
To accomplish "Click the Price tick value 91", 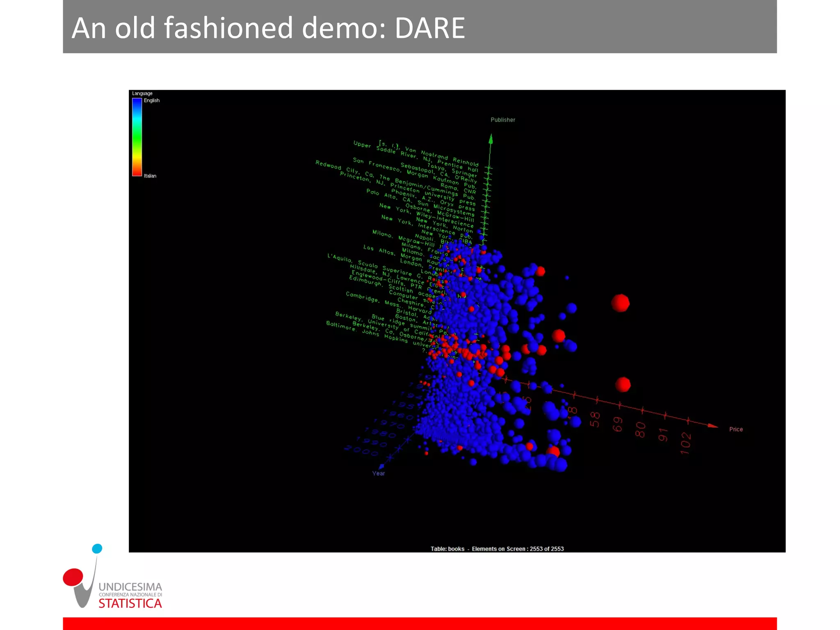I will pos(663,434).
